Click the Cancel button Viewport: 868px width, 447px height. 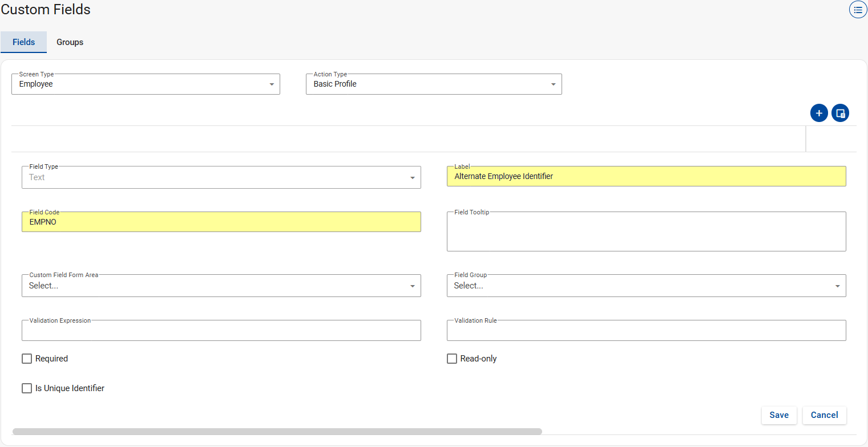[x=824, y=415]
